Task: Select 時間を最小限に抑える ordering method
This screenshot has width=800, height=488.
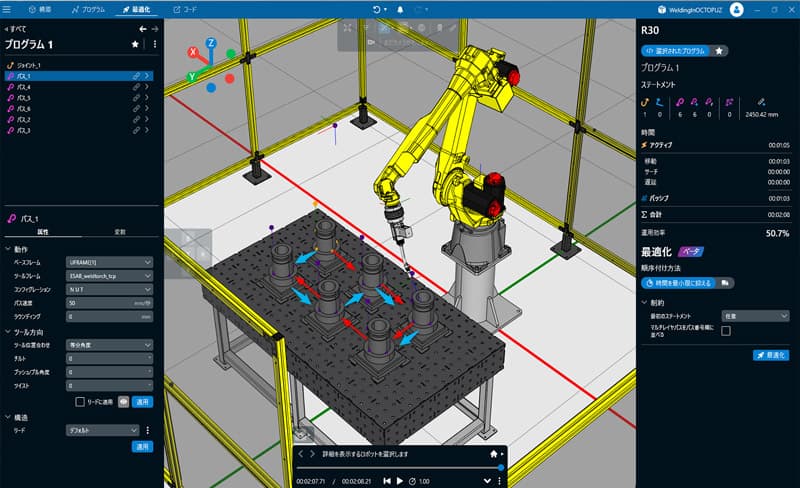Action: click(679, 283)
